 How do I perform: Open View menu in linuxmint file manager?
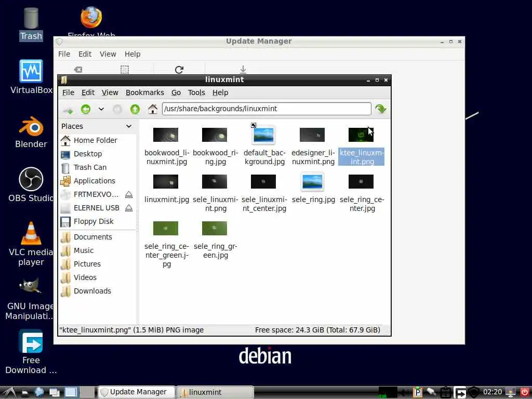coord(110,92)
